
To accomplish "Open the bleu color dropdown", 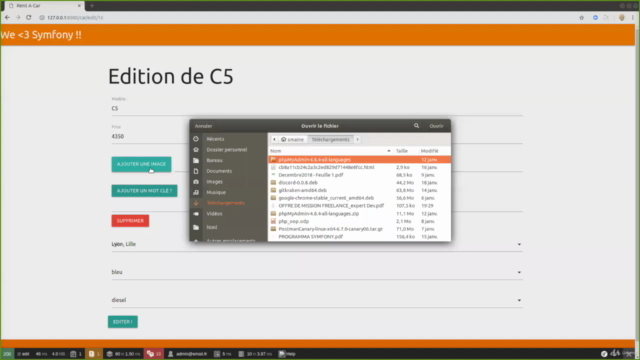I will coord(317,272).
